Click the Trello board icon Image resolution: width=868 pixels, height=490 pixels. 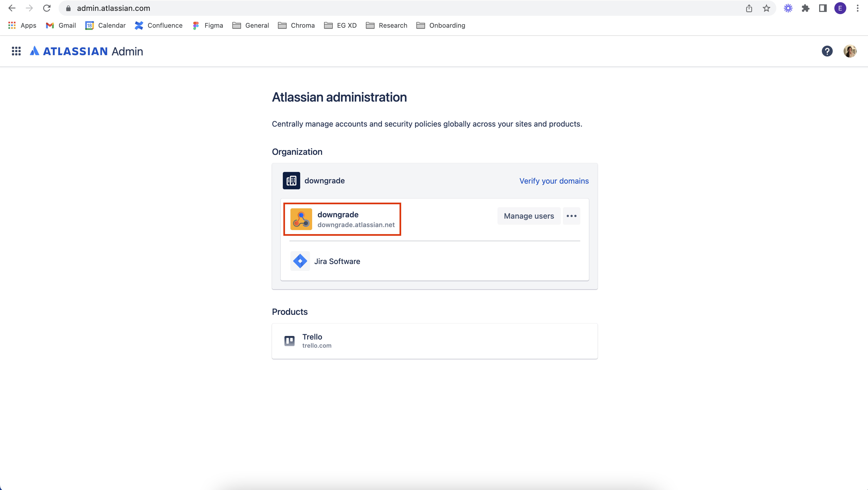click(x=289, y=341)
